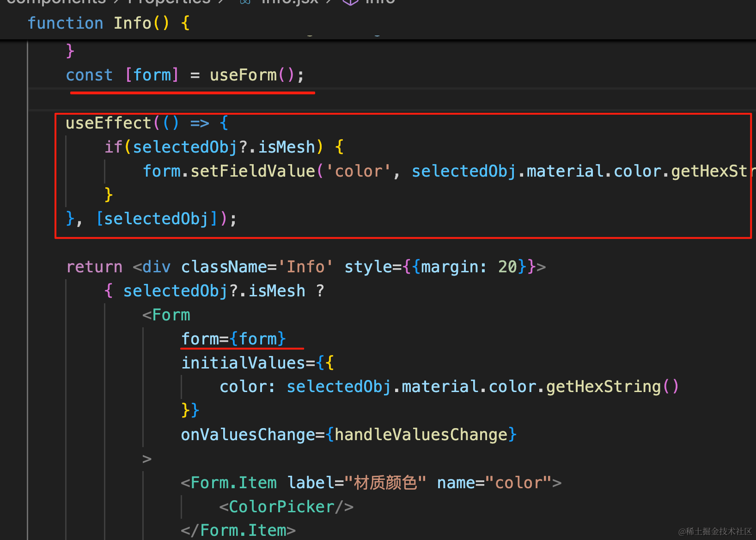Click '</Form.Item>' closing tag
756x540 pixels.
click(238, 530)
